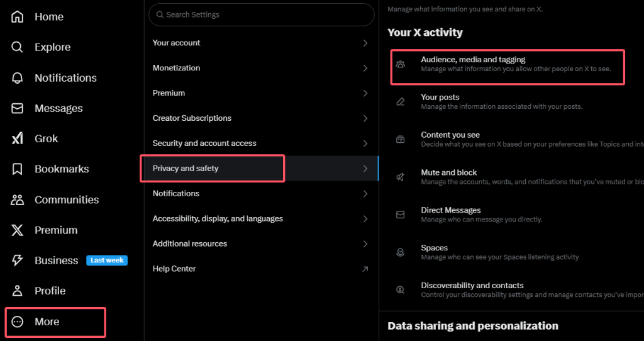644x341 pixels.
Task: Expand settings Notifications row chevron
Action: tap(365, 194)
